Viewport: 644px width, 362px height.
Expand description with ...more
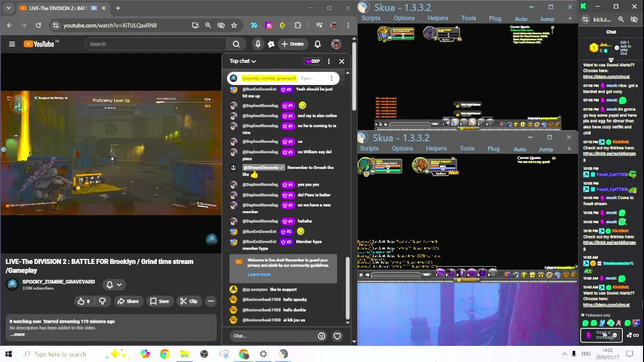tap(18, 334)
